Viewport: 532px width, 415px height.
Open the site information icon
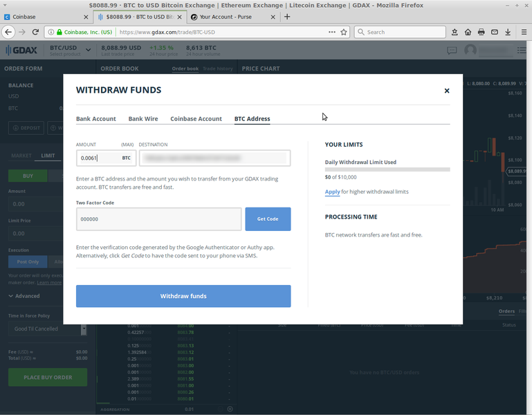coord(51,32)
